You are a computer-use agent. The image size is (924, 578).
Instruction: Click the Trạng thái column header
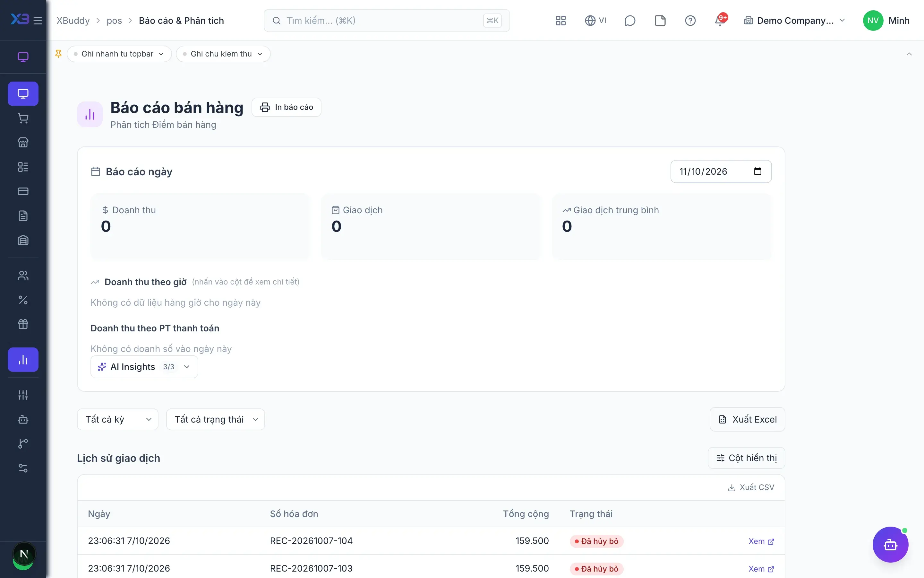click(591, 514)
